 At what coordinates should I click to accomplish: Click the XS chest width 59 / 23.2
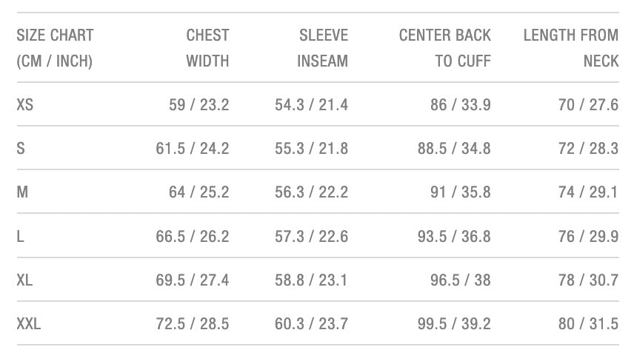click(x=199, y=105)
